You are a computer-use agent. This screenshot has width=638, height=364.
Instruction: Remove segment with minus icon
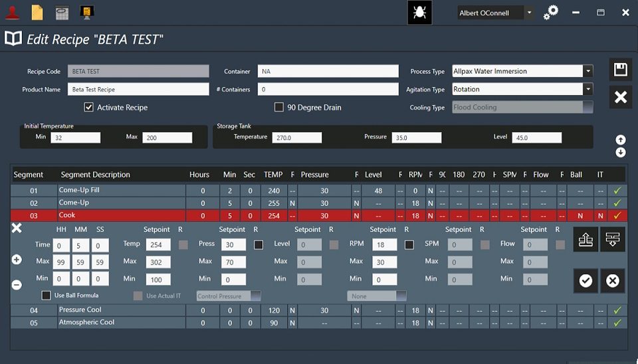click(17, 285)
